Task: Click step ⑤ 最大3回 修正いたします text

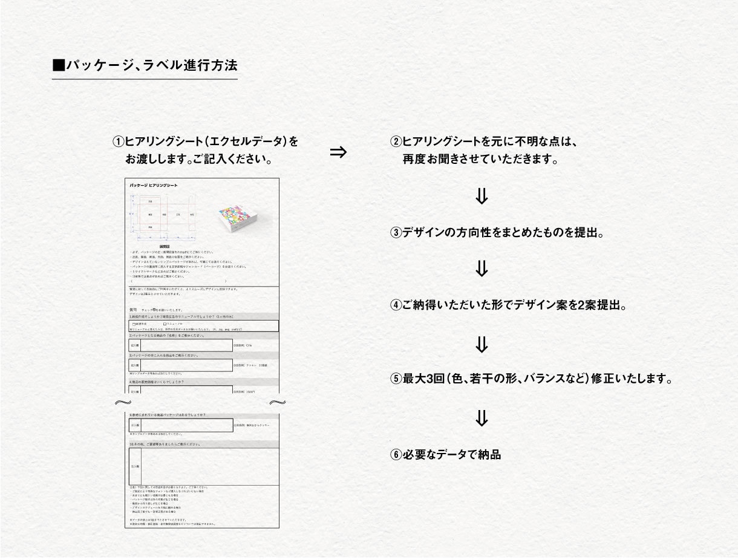Action: [x=532, y=379]
